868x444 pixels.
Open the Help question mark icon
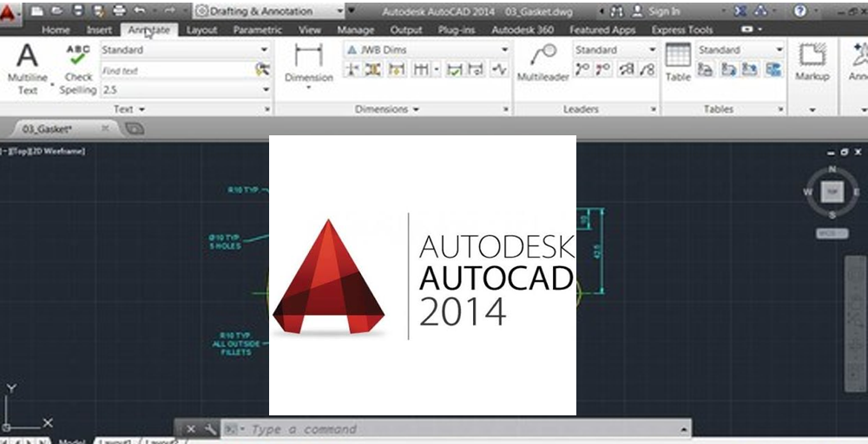(x=800, y=10)
